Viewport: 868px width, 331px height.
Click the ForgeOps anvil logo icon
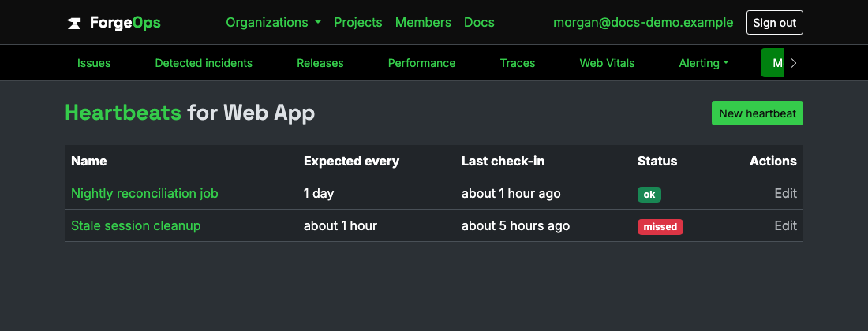pos(73,23)
